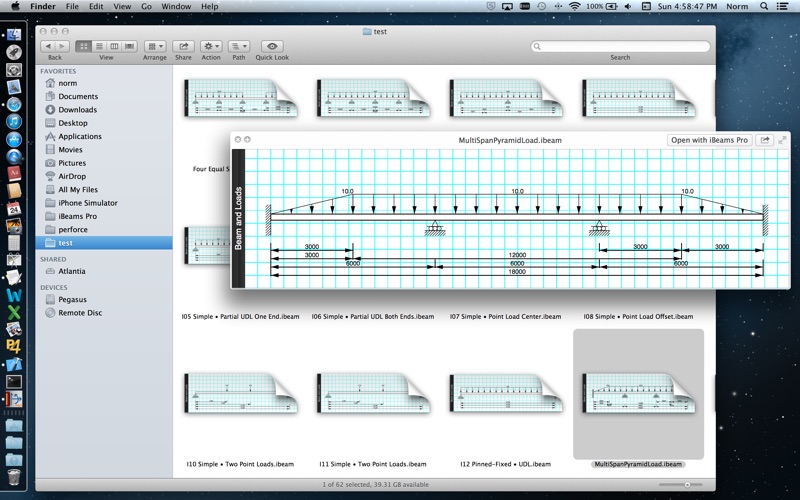Go back in Finder history
800x500 pixels.
pyautogui.click(x=48, y=46)
